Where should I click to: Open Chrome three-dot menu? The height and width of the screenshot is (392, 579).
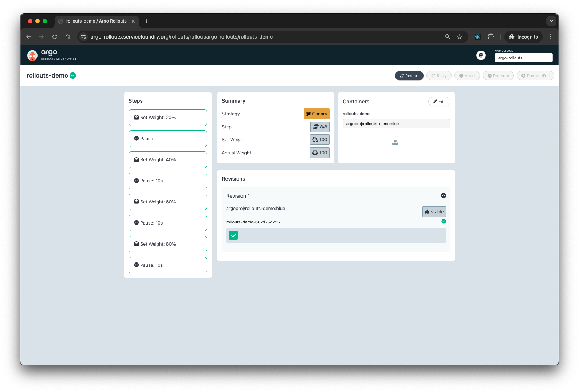551,37
